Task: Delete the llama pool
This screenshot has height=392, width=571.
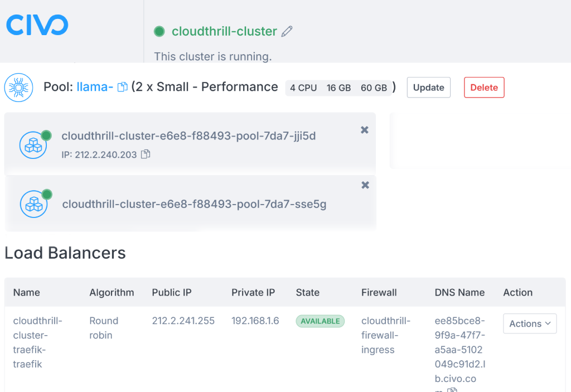Action: tap(484, 88)
